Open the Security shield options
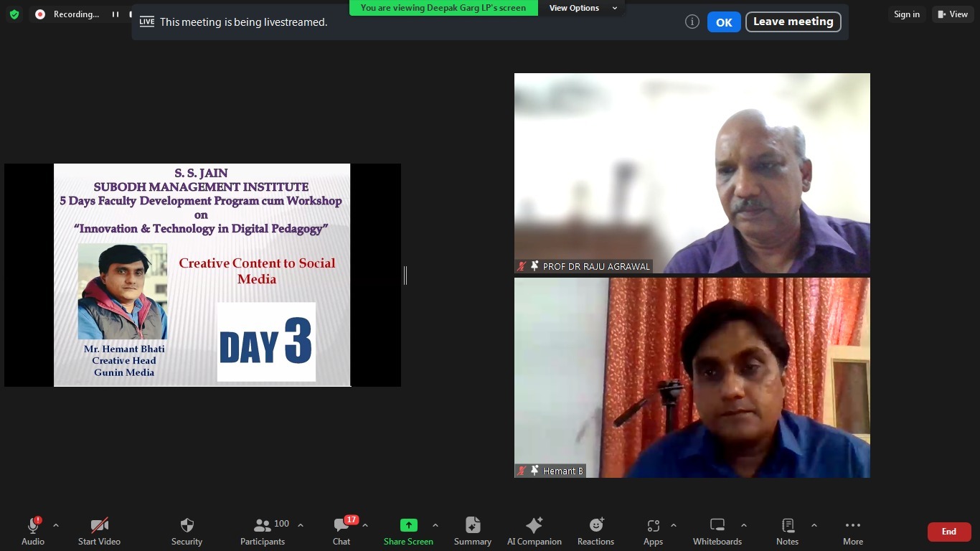This screenshot has height=551, width=980. tap(187, 531)
